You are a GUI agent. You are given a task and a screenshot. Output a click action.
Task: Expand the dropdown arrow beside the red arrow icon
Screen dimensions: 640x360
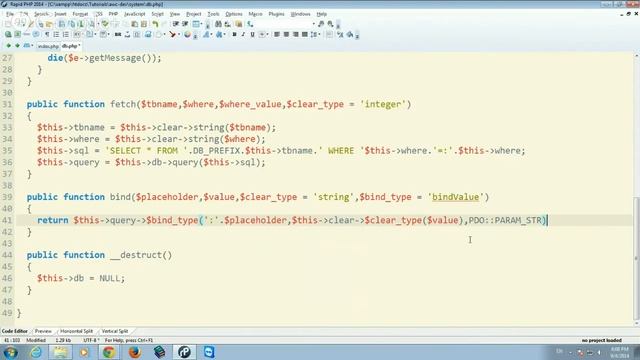pos(179,35)
